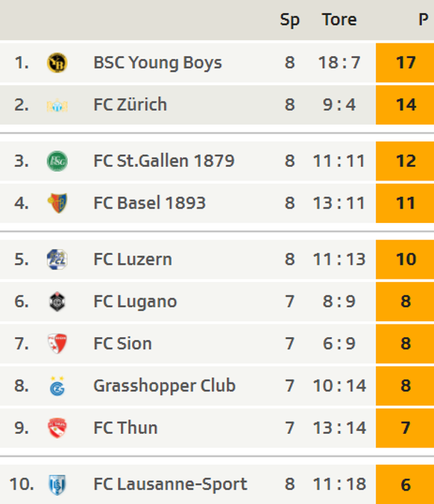Click the FC Lugano black crest
This screenshot has height=504, width=434.
[x=57, y=301]
